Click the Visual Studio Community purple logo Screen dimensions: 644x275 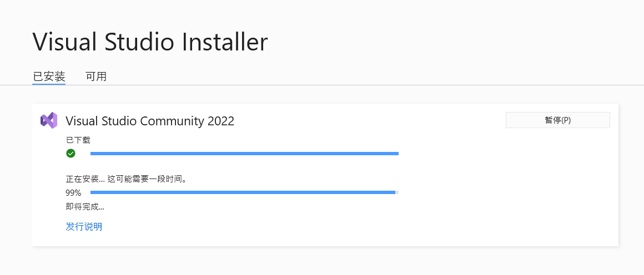click(x=49, y=120)
